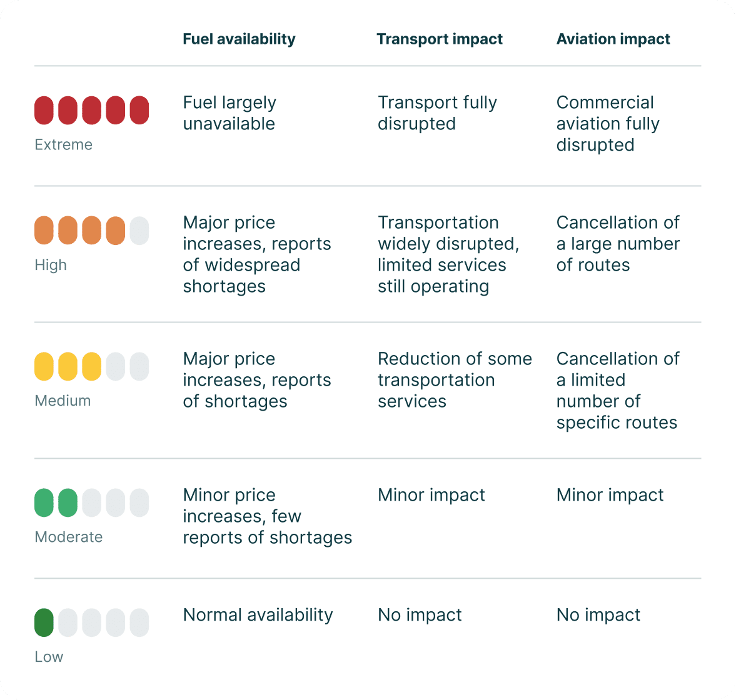Click the yellow Medium severity indicator pills
The height and width of the screenshot is (700, 736).
click(x=68, y=367)
